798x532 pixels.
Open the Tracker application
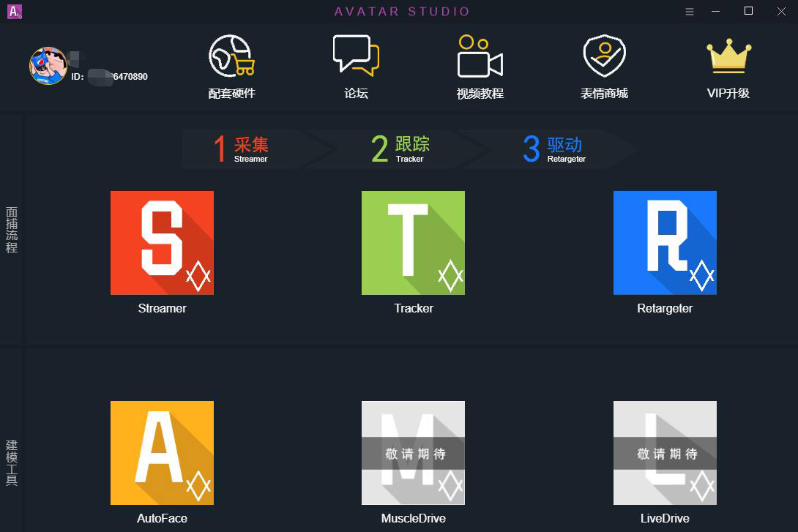412,242
